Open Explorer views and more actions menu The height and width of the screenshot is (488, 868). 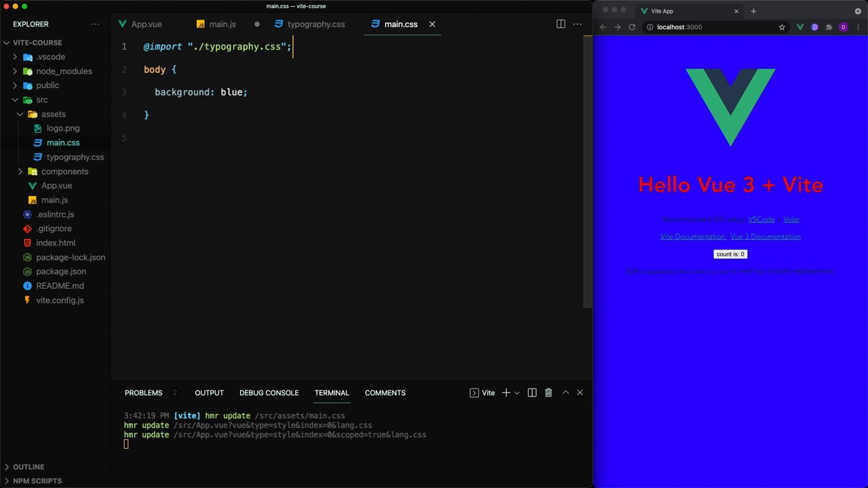click(95, 24)
